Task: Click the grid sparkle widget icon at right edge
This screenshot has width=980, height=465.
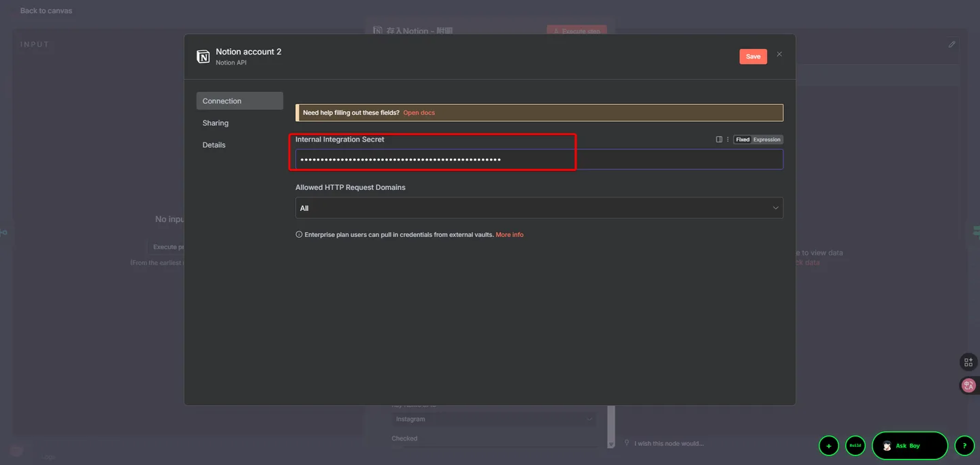Action: [x=968, y=362]
